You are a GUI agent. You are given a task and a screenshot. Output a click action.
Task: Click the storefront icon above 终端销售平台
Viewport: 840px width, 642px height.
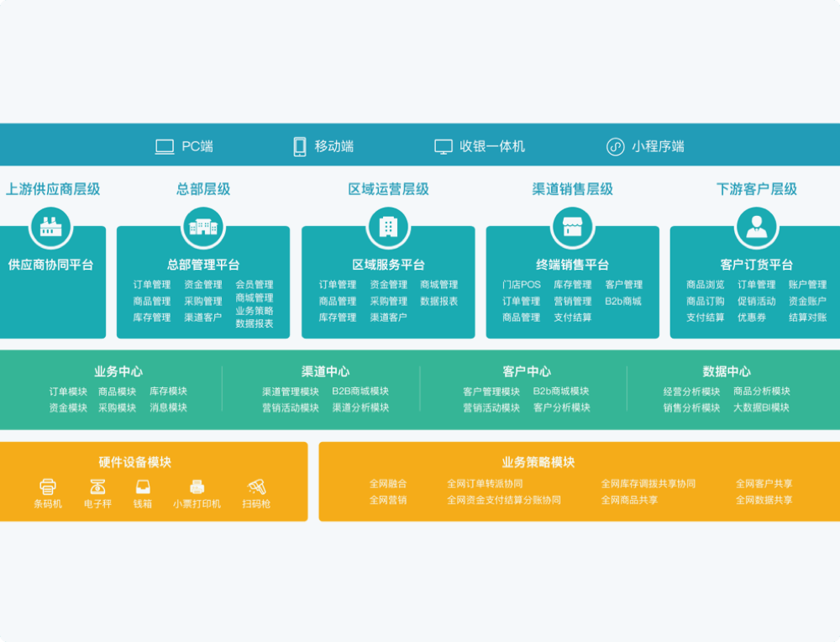click(x=573, y=227)
